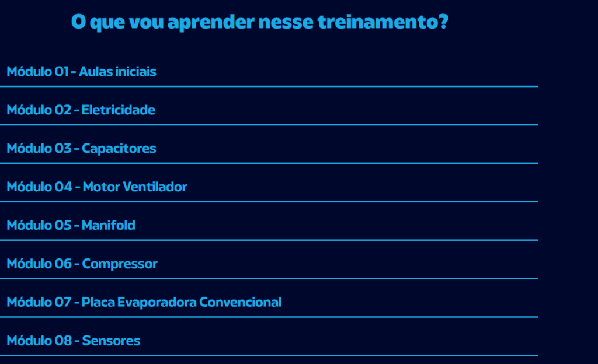
Task: Click the 'Aulas iniciais' title text
Action: [117, 72]
